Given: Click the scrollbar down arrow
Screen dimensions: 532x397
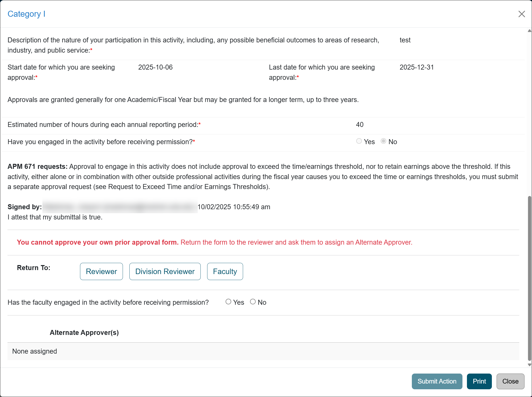Looking at the screenshot, I should (530, 365).
